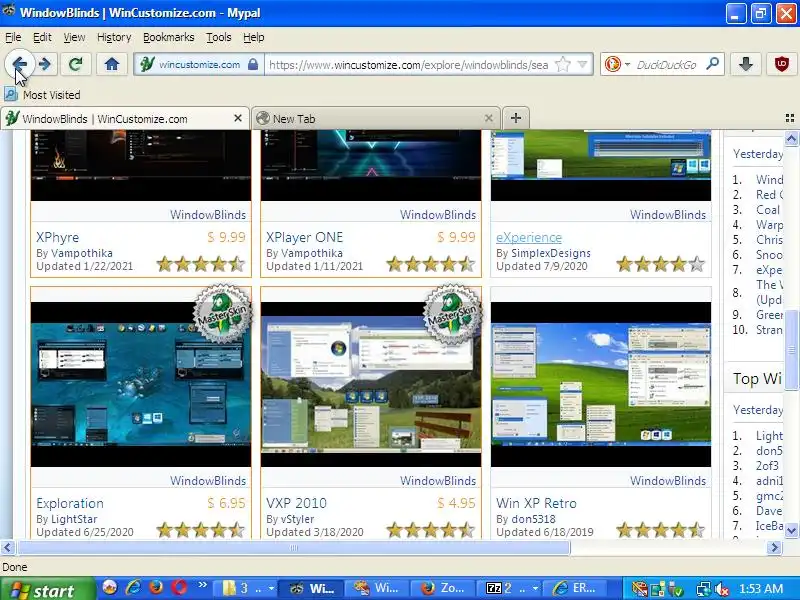Image resolution: width=800 pixels, height=600 pixels.
Task: Open the Win XP Retro skin link
Action: [x=536, y=503]
